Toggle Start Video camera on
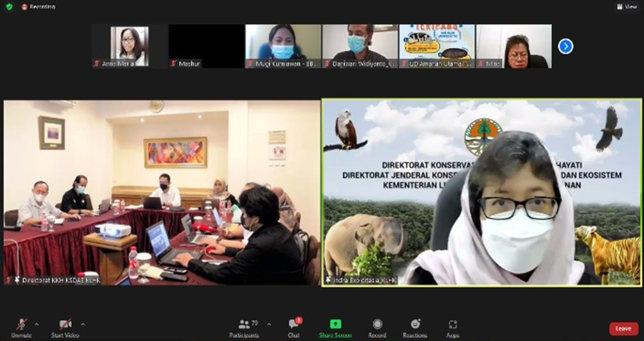Viewport: 644px width, 341px height. click(x=65, y=324)
